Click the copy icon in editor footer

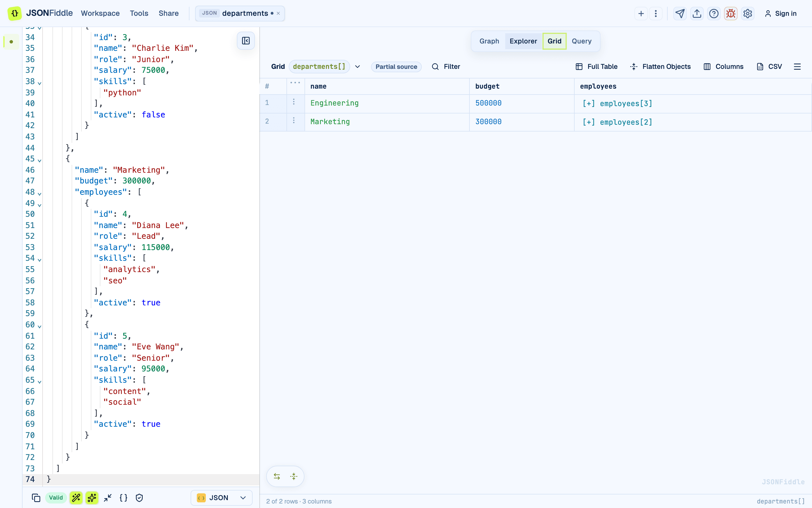point(36,498)
